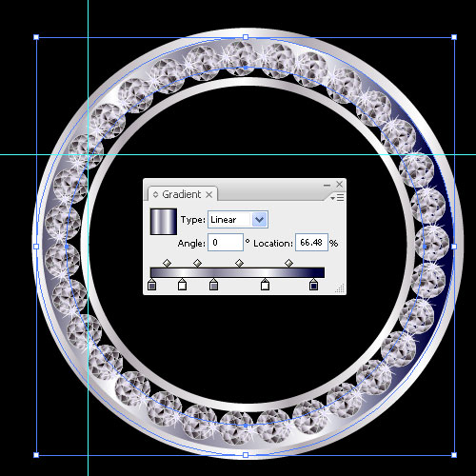
Task: Click the bottom-center bounding box handle
Action: pyautogui.click(x=246, y=455)
